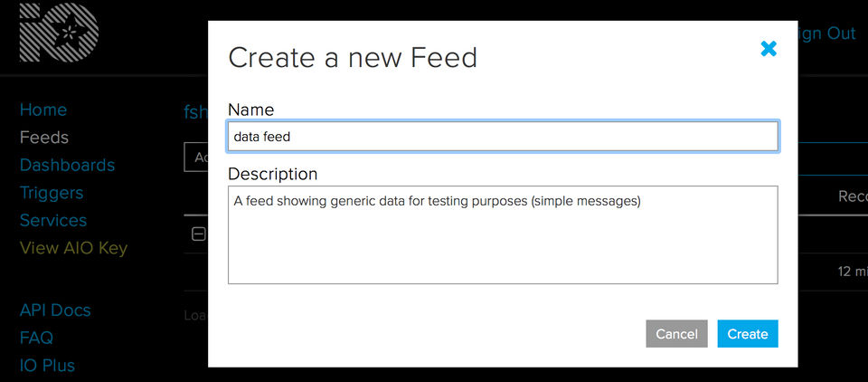Image resolution: width=868 pixels, height=382 pixels.
Task: Go to Home in sidebar
Action: pos(43,110)
